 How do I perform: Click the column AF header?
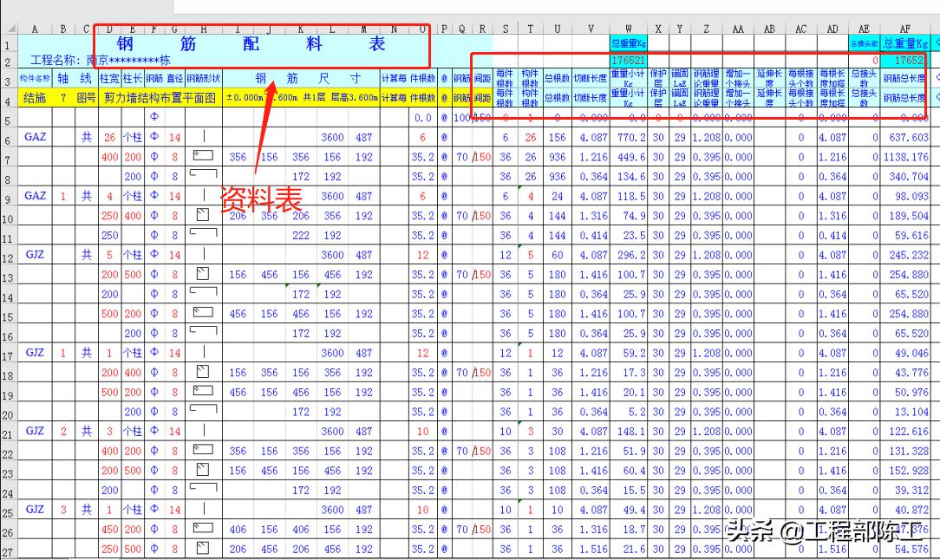point(905,29)
